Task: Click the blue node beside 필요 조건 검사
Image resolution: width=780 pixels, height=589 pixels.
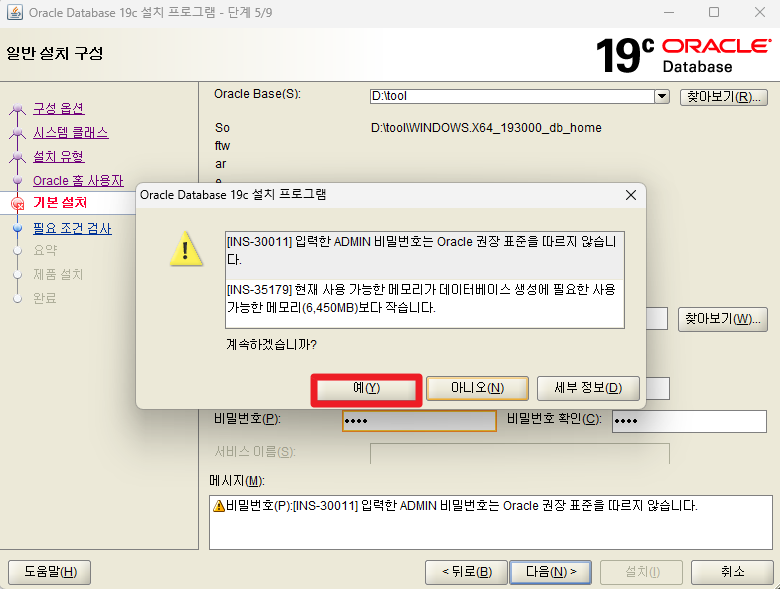Action: click(x=17, y=228)
